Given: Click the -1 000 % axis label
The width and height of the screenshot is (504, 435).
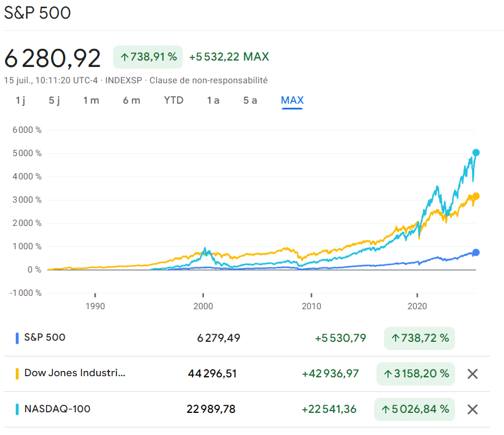Looking at the screenshot, I should (x=26, y=293).
